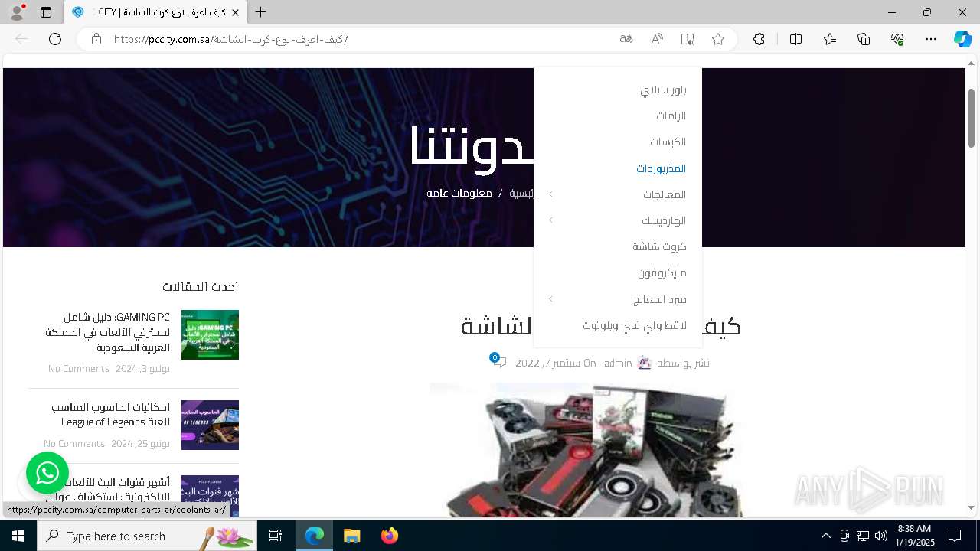Click the taskbar clock showing 8:38 AM
The width and height of the screenshot is (980, 551).
click(x=916, y=536)
